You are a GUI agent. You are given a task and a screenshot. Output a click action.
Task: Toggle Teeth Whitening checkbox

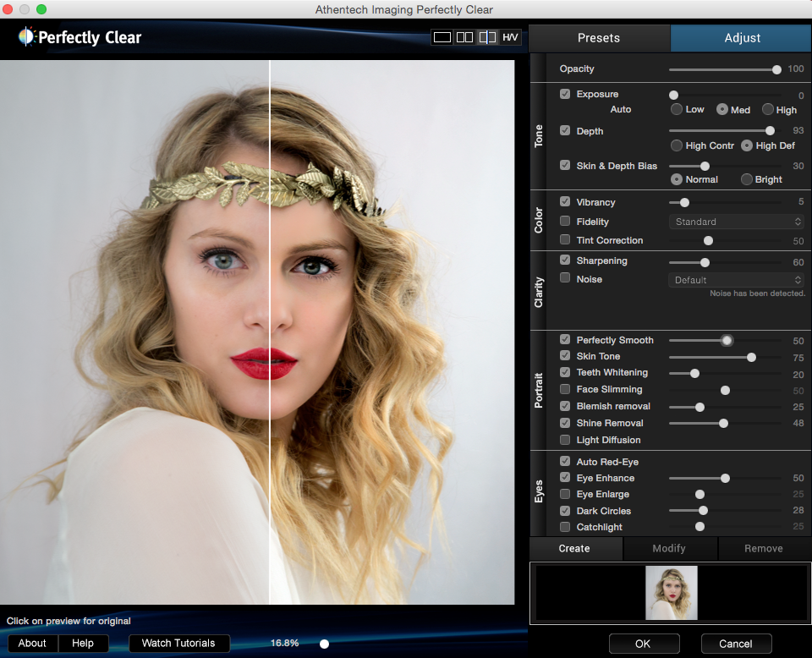[565, 372]
